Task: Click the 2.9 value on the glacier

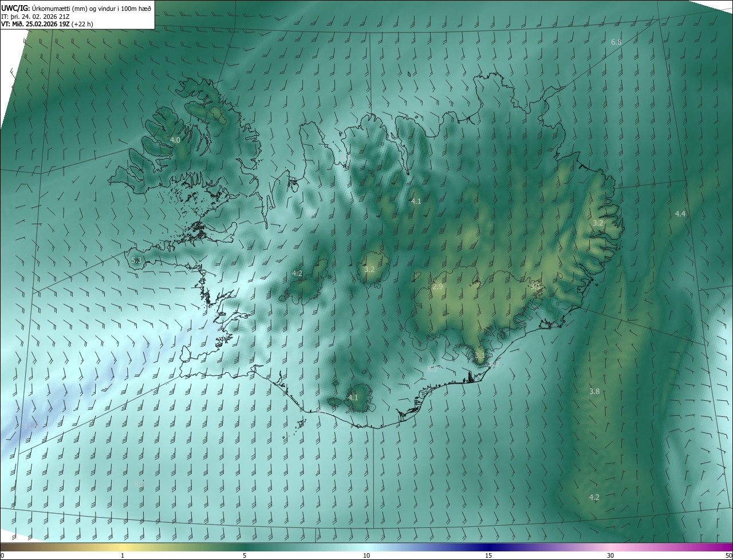Action: tap(438, 286)
